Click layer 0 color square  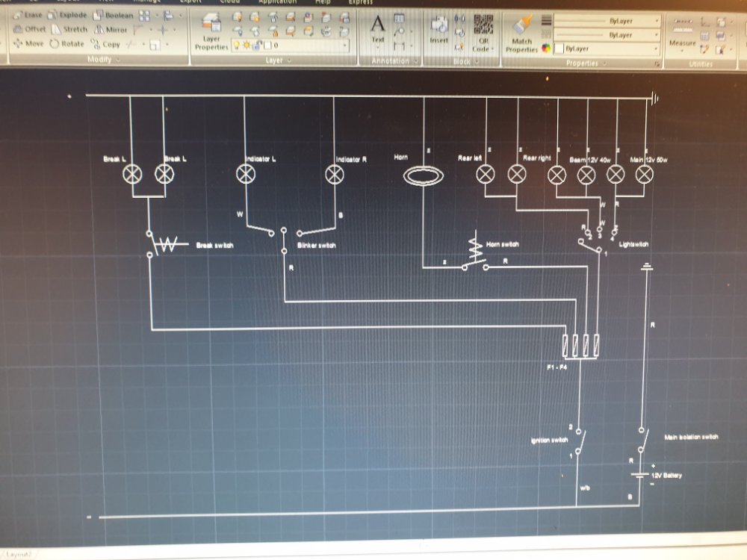coord(267,46)
